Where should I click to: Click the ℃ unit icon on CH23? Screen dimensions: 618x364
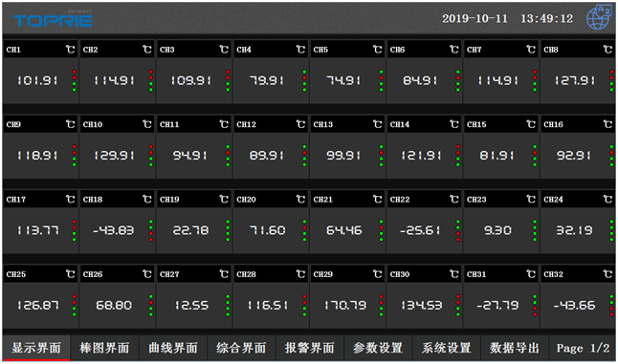(531, 199)
